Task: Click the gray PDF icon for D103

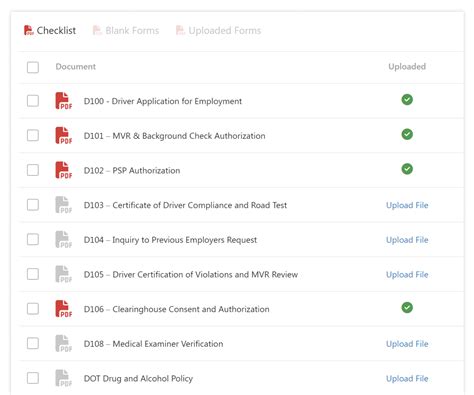Action: [63, 205]
